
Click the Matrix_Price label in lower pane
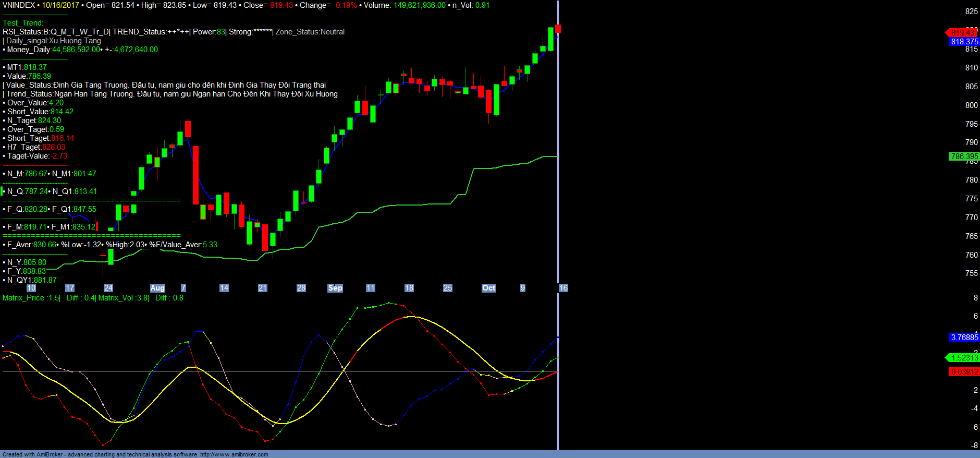click(23, 298)
